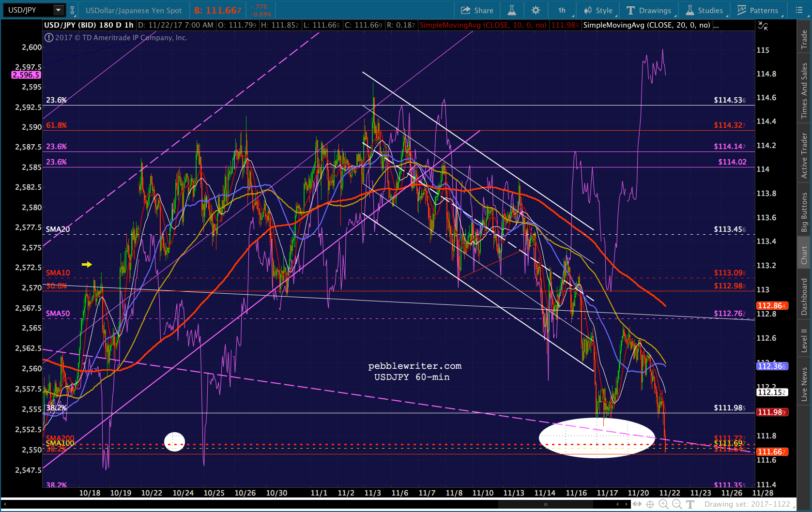Click the $113.456 level label
The width and height of the screenshot is (812, 512).
coord(730,229)
